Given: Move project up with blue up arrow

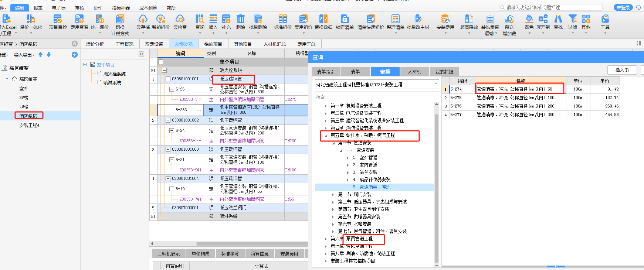Looking at the screenshot, I should pyautogui.click(x=41, y=55).
